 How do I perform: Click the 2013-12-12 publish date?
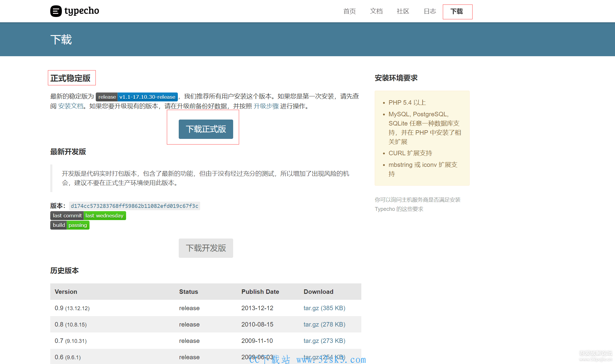257,308
